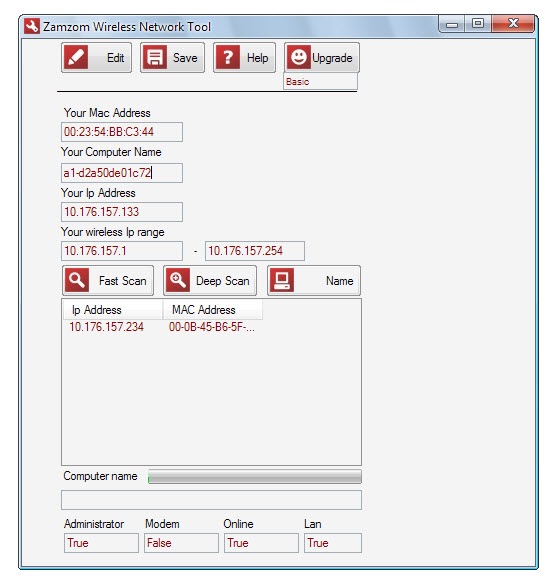Click the Online True field
Viewport: 548px width, 581px height.
261,543
